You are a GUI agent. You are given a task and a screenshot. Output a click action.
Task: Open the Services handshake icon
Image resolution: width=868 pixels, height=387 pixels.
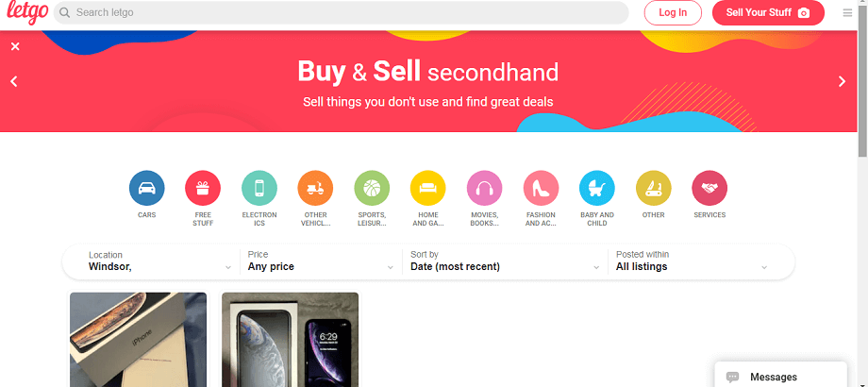click(x=709, y=188)
